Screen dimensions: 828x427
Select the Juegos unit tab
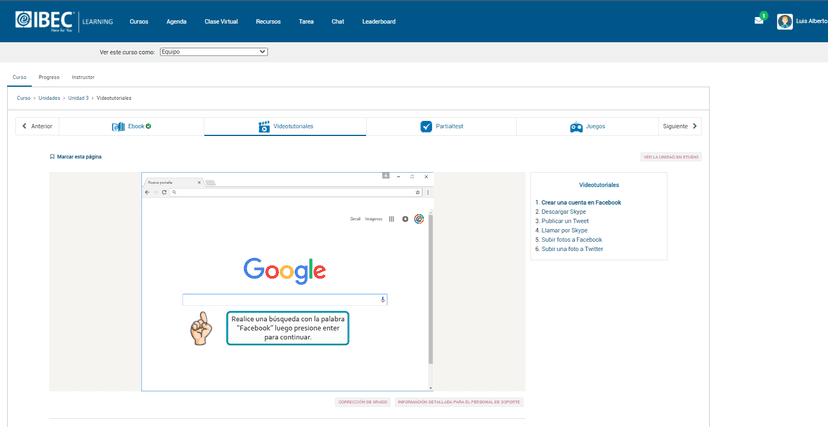point(587,127)
